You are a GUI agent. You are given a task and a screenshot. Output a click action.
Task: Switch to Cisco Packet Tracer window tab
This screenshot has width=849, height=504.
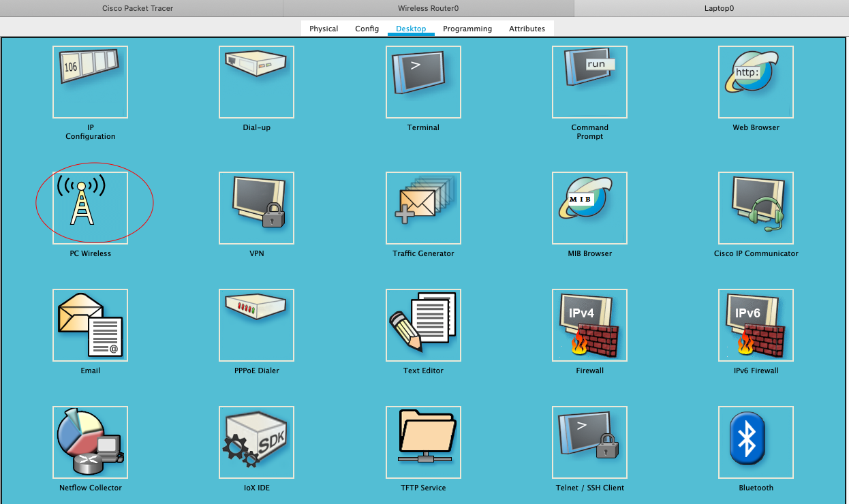[138, 9]
